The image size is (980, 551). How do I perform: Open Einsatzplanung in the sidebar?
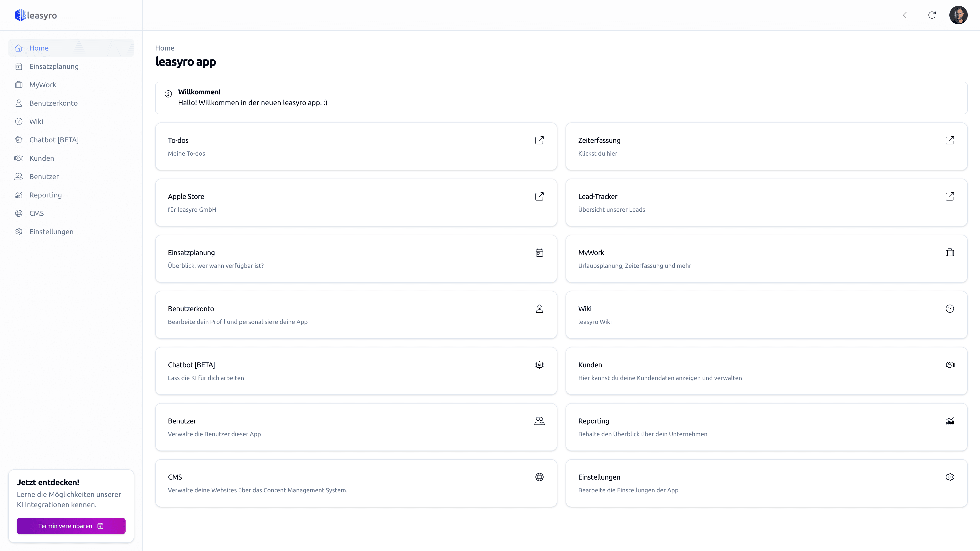coord(54,67)
